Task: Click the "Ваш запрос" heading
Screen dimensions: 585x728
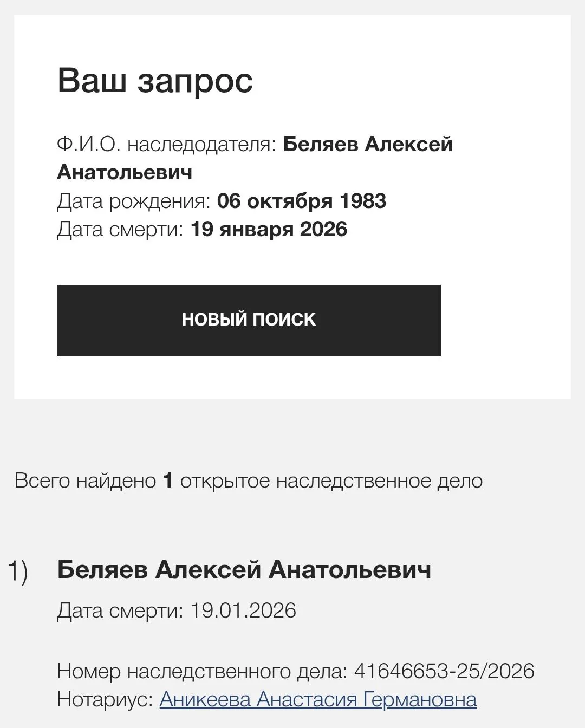Action: click(x=155, y=81)
